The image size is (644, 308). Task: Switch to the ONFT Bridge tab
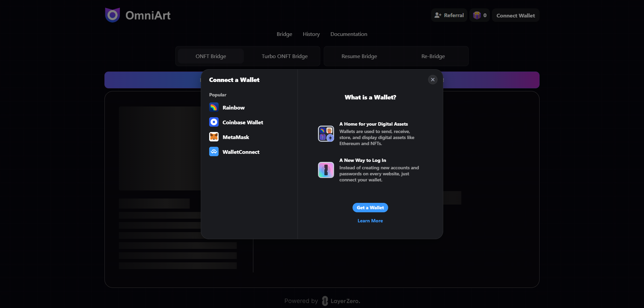[211, 56]
